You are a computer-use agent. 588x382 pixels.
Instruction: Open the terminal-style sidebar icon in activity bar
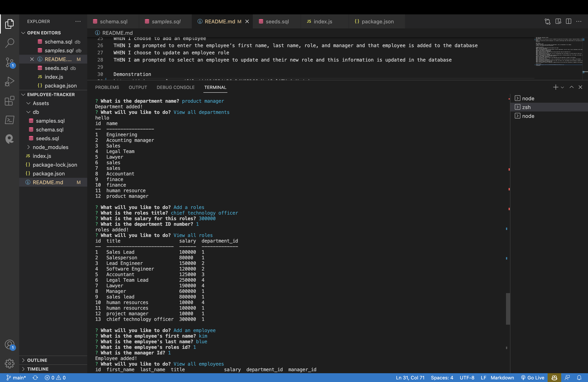click(9, 120)
